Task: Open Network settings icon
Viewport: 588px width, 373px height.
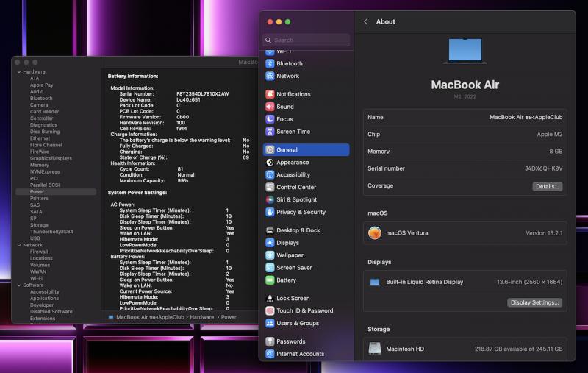Action: (x=270, y=76)
